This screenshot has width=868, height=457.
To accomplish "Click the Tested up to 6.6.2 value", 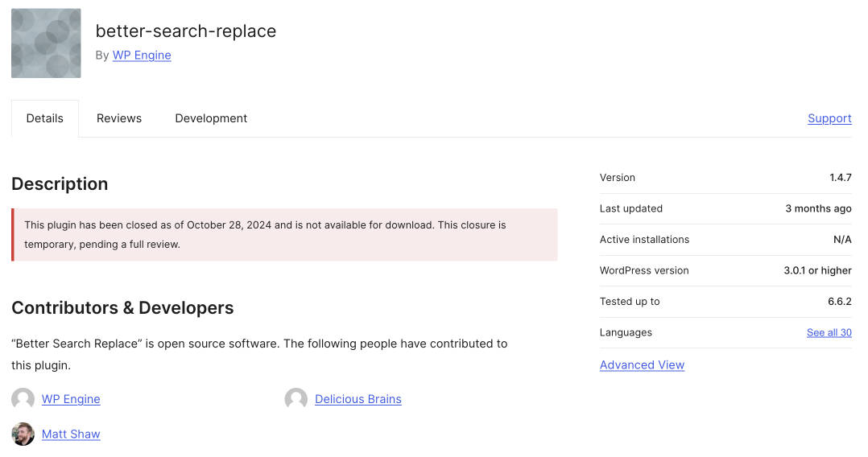I will (x=838, y=302).
